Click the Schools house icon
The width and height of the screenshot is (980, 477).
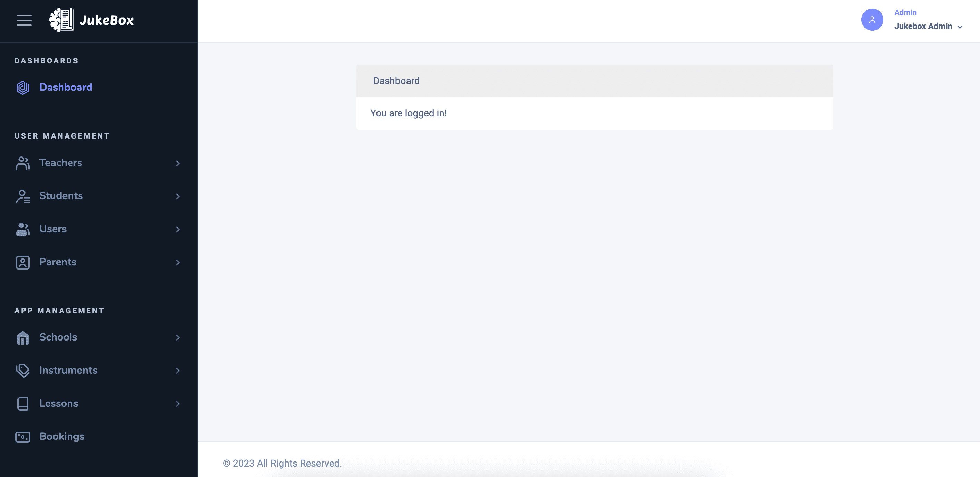23,337
